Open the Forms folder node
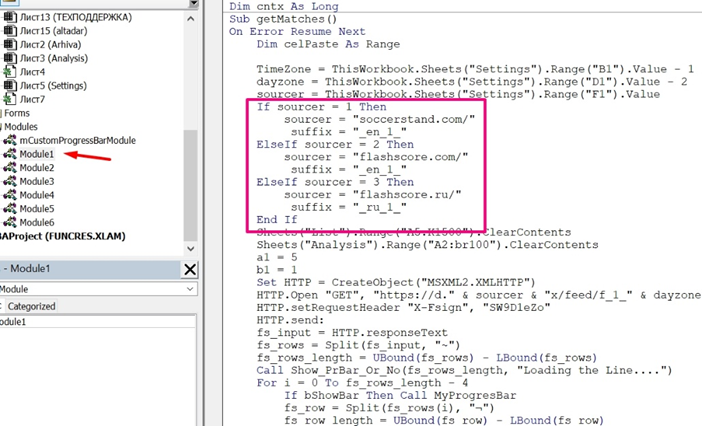This screenshot has height=426, width=702. (x=15, y=113)
